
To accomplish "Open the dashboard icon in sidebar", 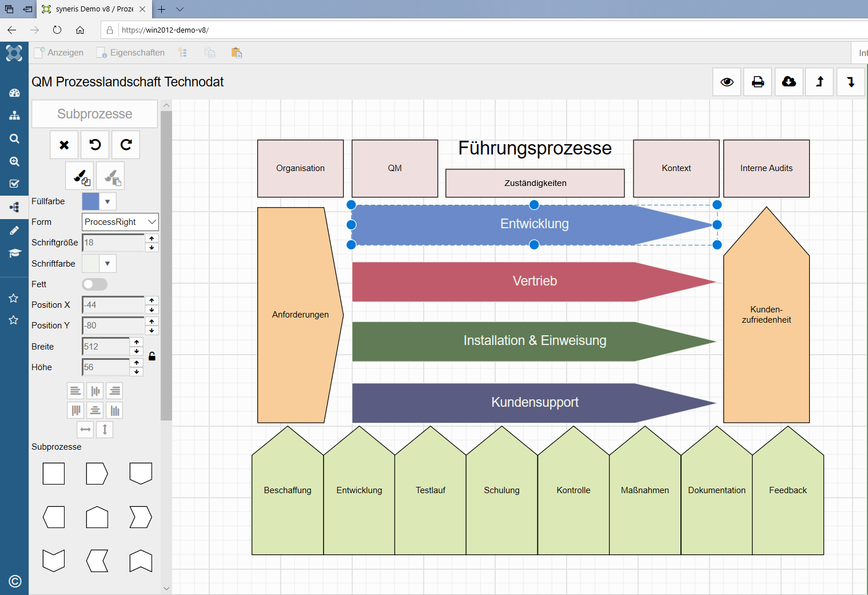I will 14,93.
